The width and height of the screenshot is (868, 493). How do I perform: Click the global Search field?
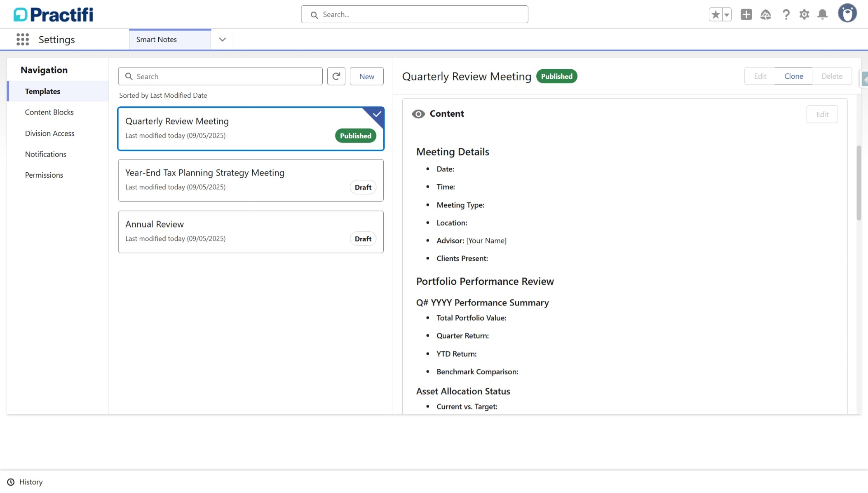pyautogui.click(x=414, y=14)
